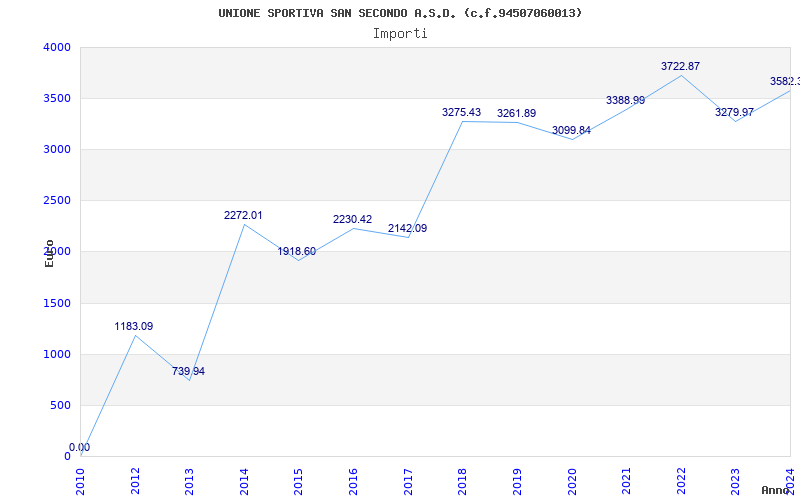Click the x-axis year 2014
The width and height of the screenshot is (800, 500).
click(244, 482)
